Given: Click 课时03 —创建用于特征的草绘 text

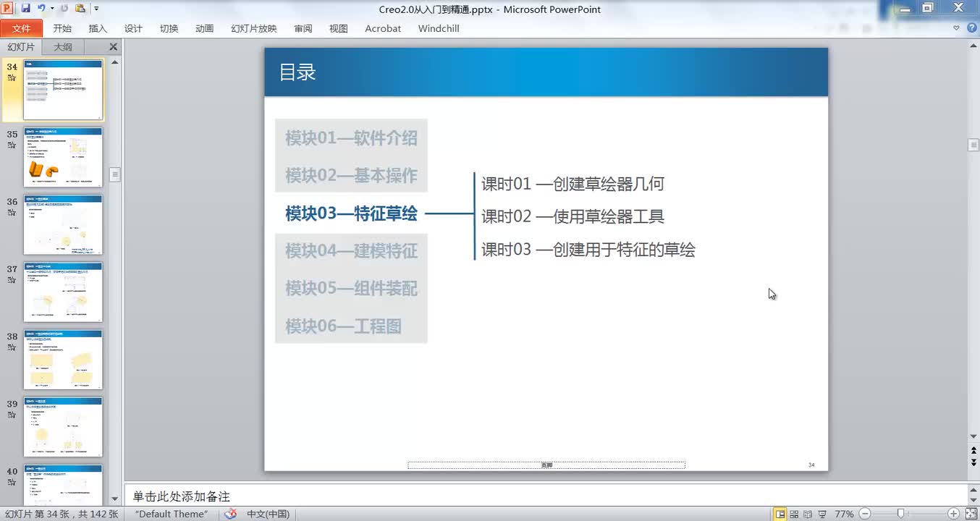Looking at the screenshot, I should [x=588, y=250].
